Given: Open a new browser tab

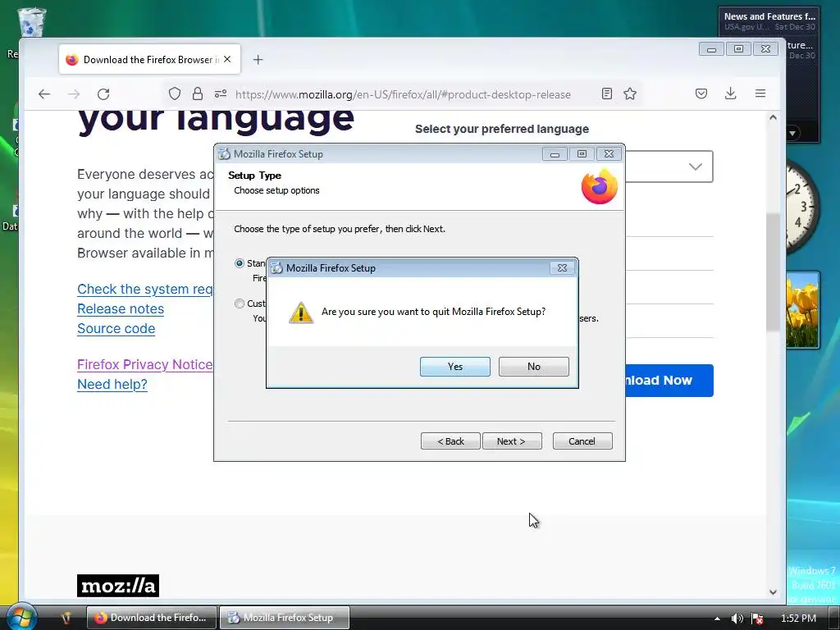Looking at the screenshot, I should point(258,59).
